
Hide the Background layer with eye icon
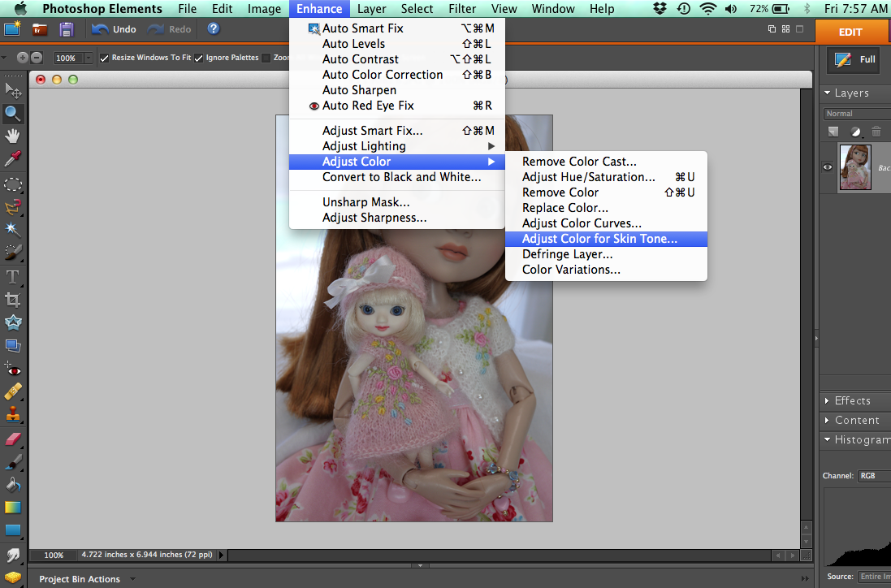(x=828, y=167)
